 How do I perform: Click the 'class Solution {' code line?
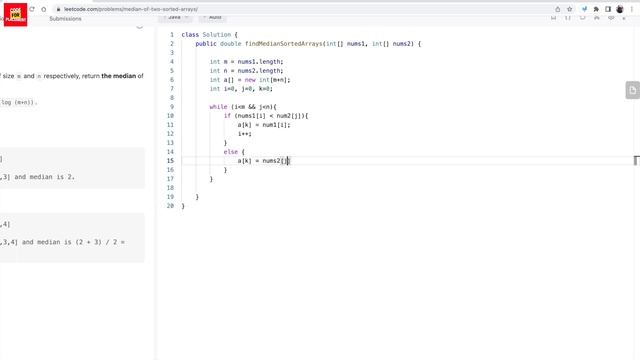[x=209, y=35]
